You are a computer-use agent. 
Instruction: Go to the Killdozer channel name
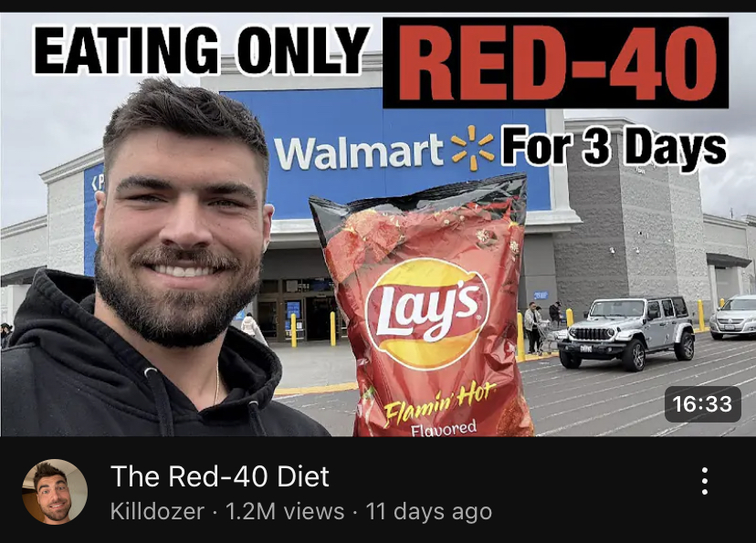point(157,511)
